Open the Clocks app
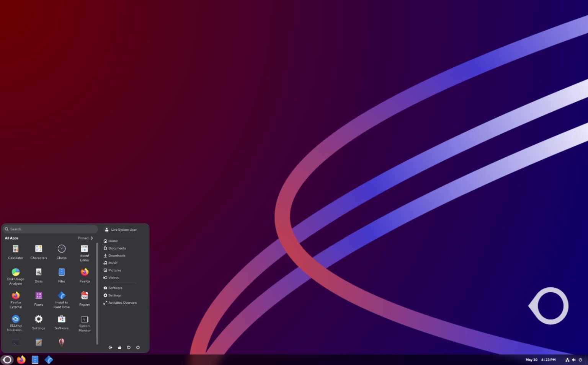Viewport: 588px width, 365px height. 61,251
